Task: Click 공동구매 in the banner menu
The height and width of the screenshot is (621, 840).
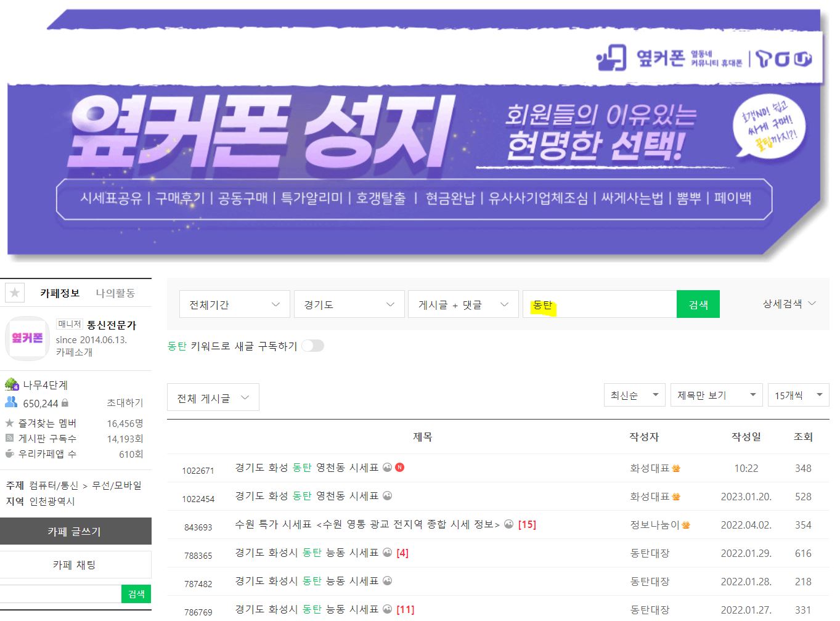Action: point(243,198)
